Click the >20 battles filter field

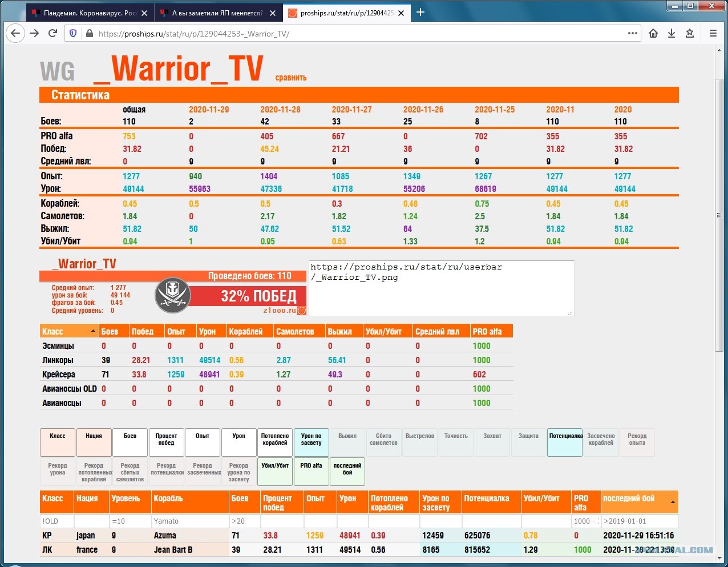click(x=245, y=521)
